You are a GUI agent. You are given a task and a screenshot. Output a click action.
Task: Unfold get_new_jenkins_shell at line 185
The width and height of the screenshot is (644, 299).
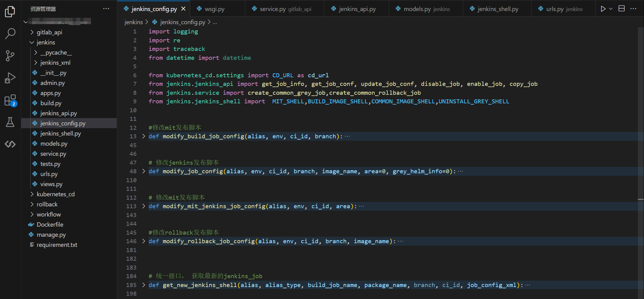(x=143, y=285)
